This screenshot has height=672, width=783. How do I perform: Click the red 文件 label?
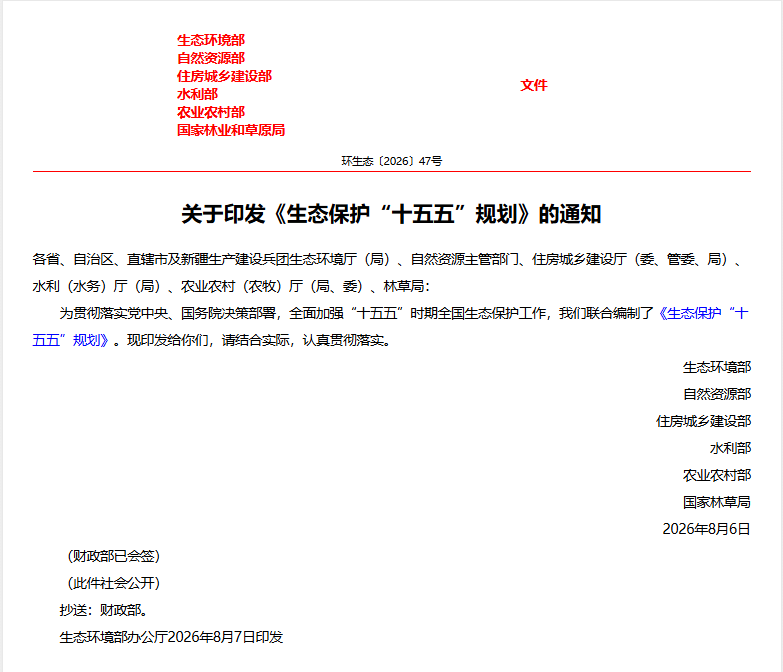coord(534,85)
